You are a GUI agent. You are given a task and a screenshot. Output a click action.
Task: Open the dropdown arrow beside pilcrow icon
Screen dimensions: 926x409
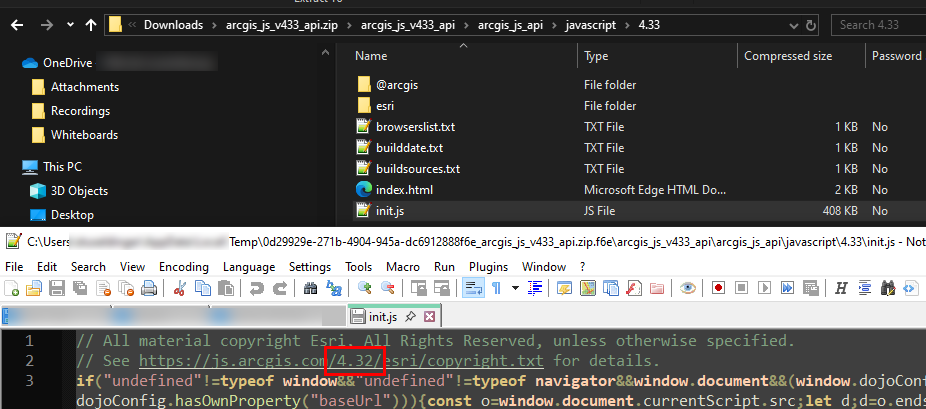tap(515, 288)
